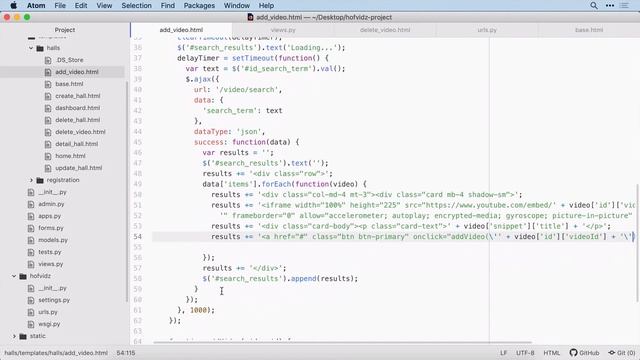Open the Apple menu
This screenshot has height=360, width=640.
(x=13, y=5)
